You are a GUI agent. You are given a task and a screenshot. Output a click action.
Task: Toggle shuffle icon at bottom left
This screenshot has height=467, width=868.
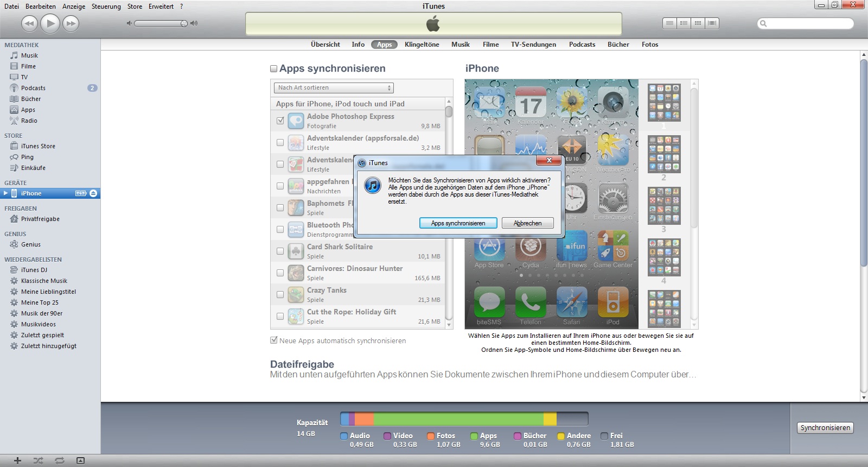[38, 460]
